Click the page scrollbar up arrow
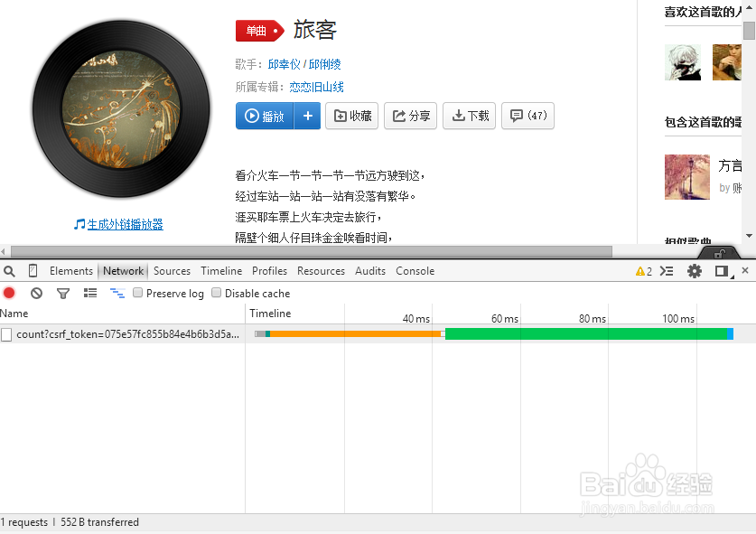The height and width of the screenshot is (534, 756). tap(750, 7)
